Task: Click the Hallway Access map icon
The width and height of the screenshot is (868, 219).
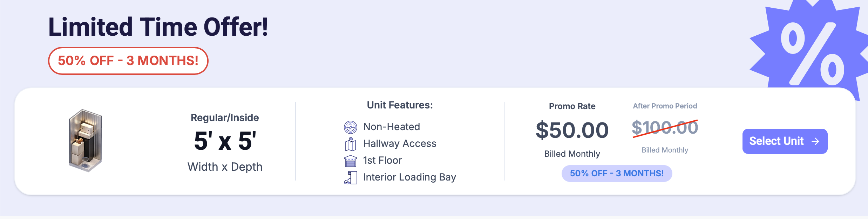Action: click(350, 144)
